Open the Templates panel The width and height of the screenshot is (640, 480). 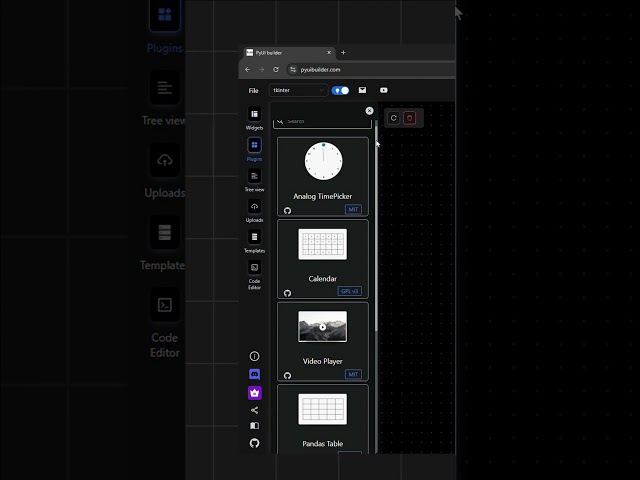254,237
